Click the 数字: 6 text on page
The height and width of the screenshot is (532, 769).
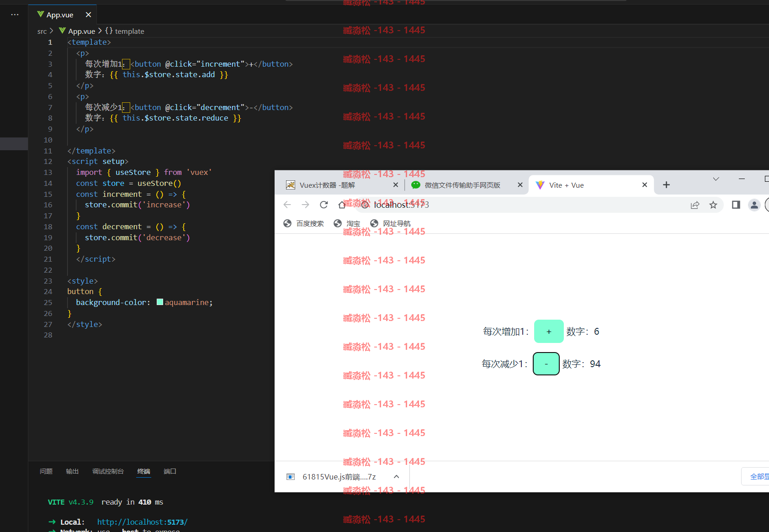[583, 332]
